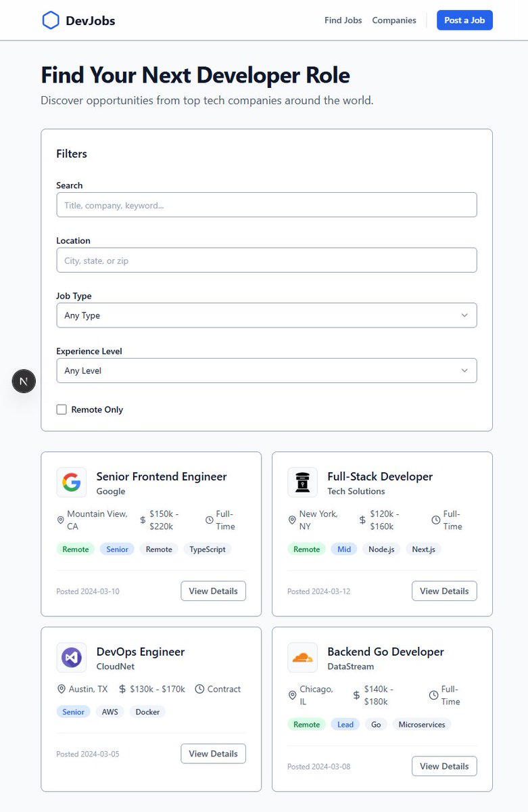
Task: Open the Job Type dropdown
Action: pos(266,315)
